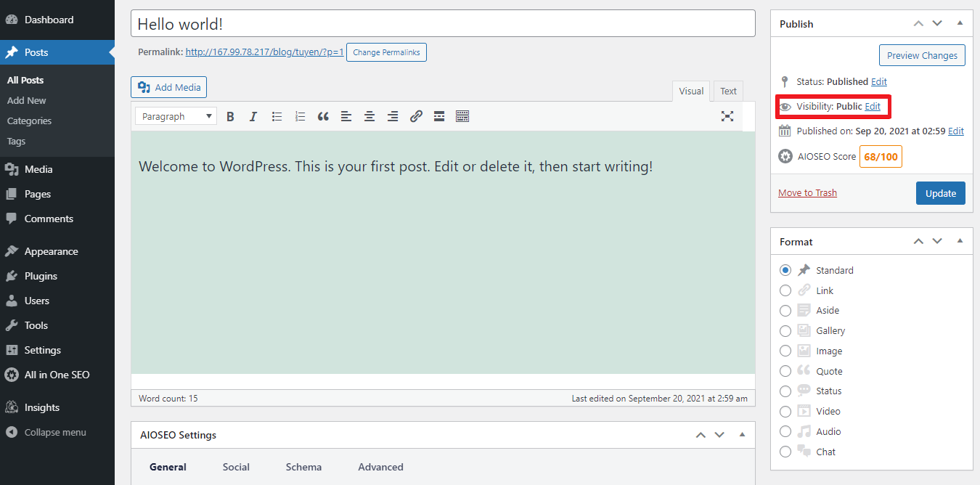Collapse the Publish panel toggle
Image resolution: width=980 pixels, height=485 pixels.
coord(960,23)
